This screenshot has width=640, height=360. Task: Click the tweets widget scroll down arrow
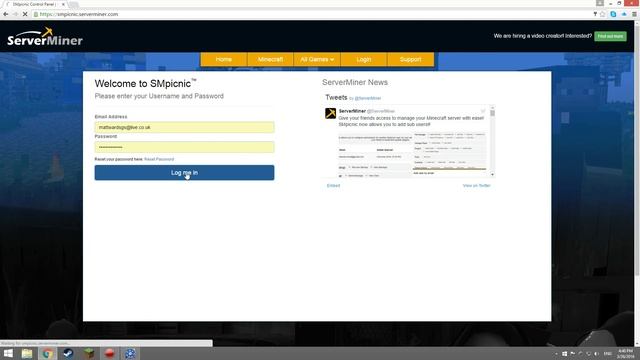pyautogui.click(x=493, y=174)
